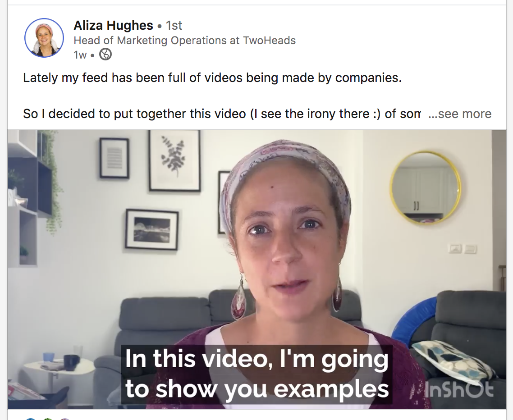The image size is (513, 420).
Task: Click the wall light switch in video
Action: coord(463,249)
